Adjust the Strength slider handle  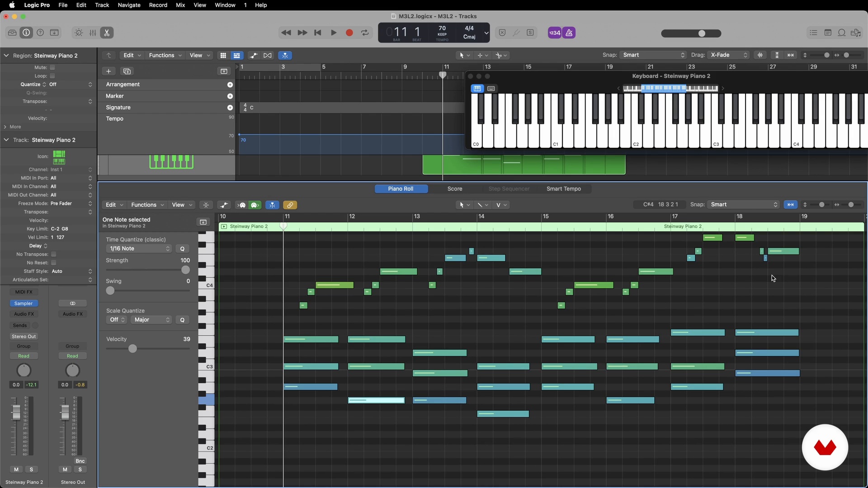click(x=185, y=270)
